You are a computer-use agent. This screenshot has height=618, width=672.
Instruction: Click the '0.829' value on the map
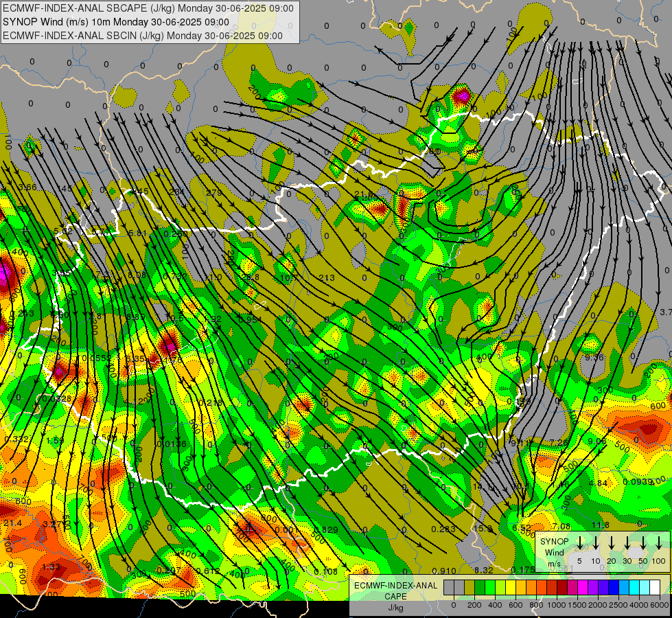pyautogui.click(x=326, y=529)
